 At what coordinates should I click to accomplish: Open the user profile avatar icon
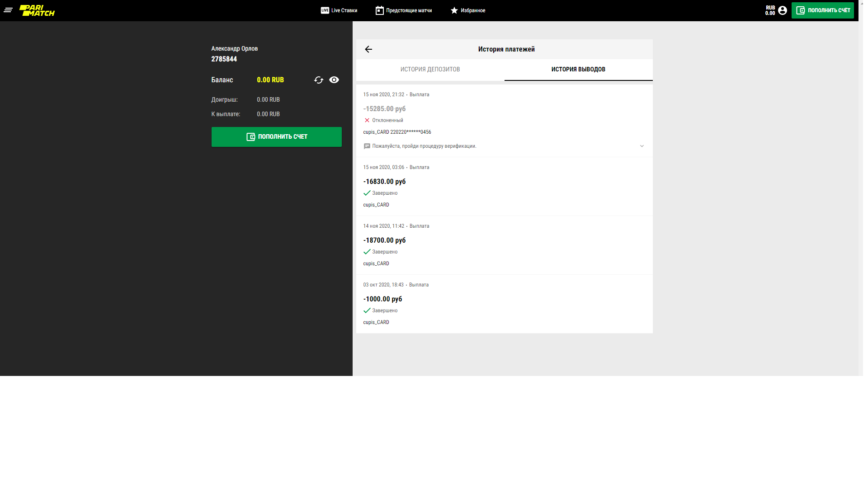click(783, 10)
